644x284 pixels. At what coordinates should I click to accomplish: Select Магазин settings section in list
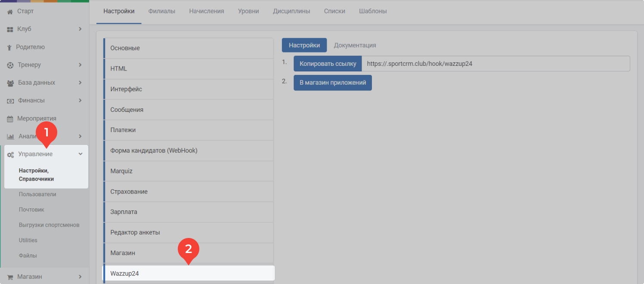[189, 253]
